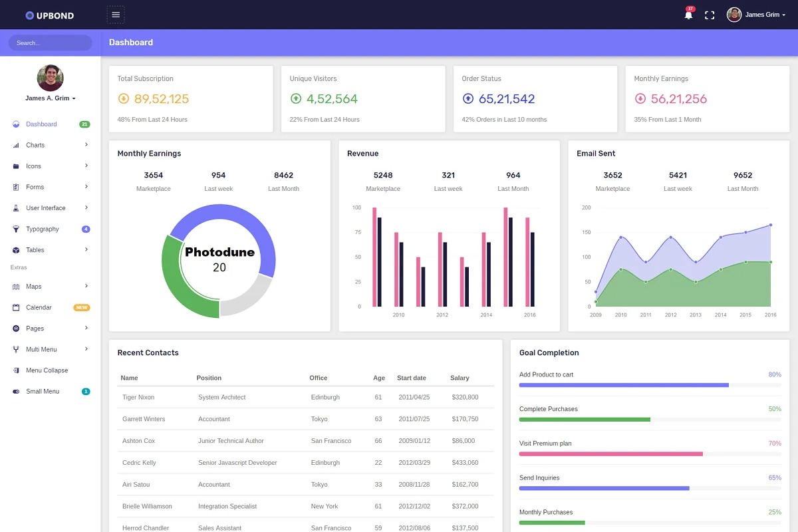Open James Grim account dropdown in header
798x532 pixels.
[757, 15]
